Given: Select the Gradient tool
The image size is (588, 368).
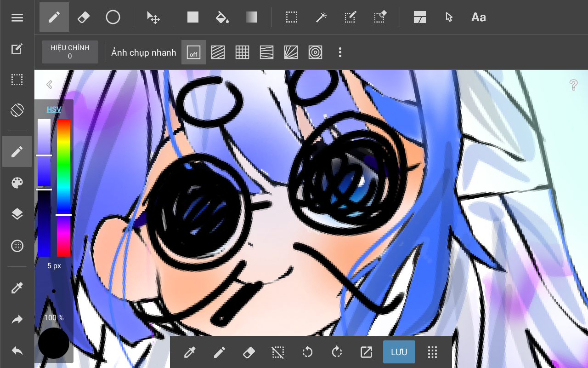Looking at the screenshot, I should [251, 17].
